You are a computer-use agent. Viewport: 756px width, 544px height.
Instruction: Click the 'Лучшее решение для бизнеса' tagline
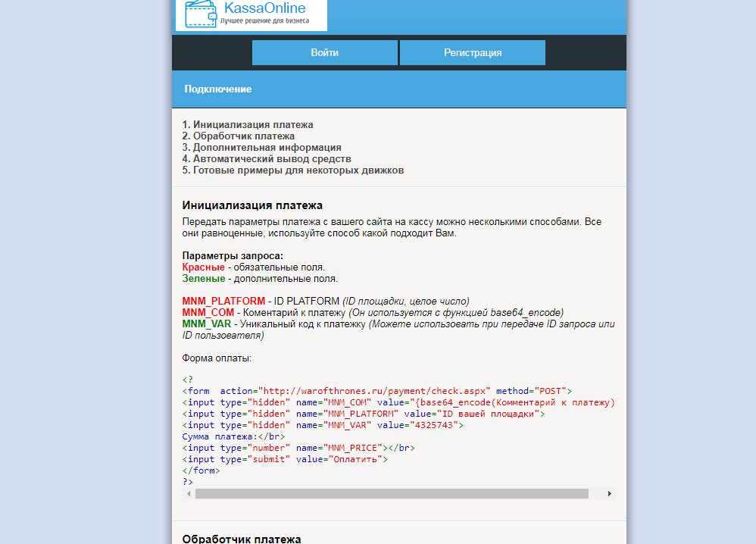pyautogui.click(x=264, y=20)
